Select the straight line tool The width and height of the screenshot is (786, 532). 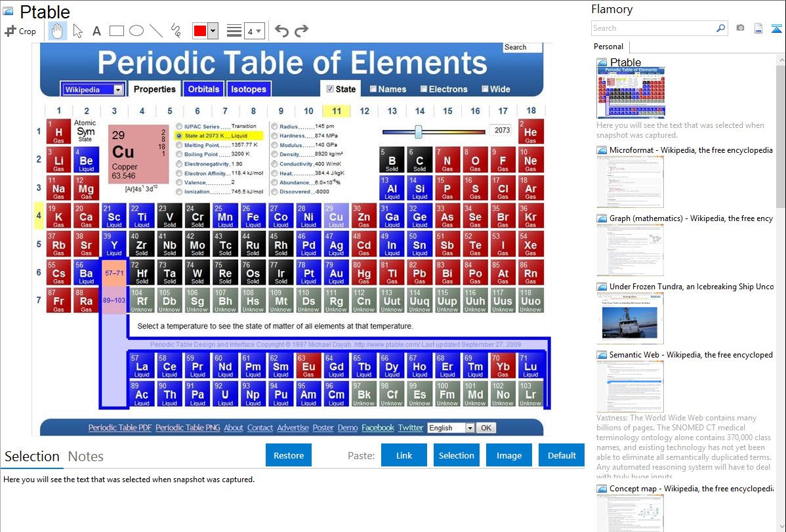156,31
